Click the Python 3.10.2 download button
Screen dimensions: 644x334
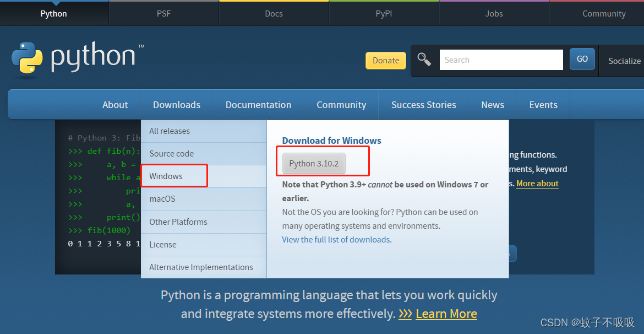314,164
